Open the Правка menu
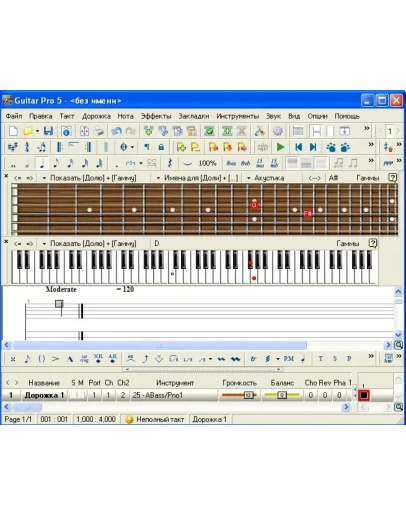This screenshot has width=406, height=516. (41, 116)
